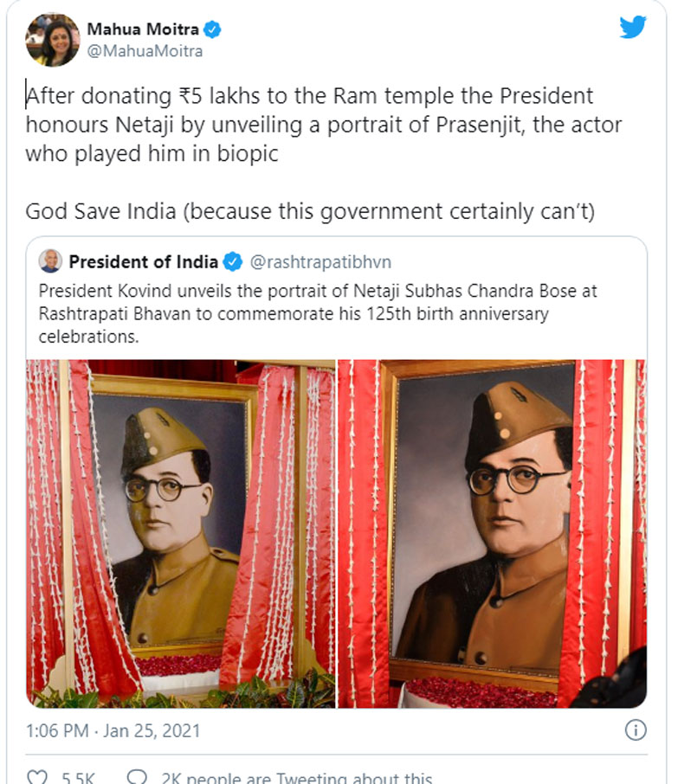Like the tweet with the heart icon

36,778
